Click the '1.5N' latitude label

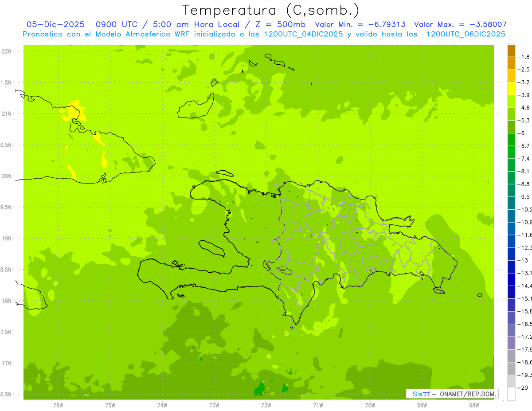pyautogui.click(x=6, y=82)
